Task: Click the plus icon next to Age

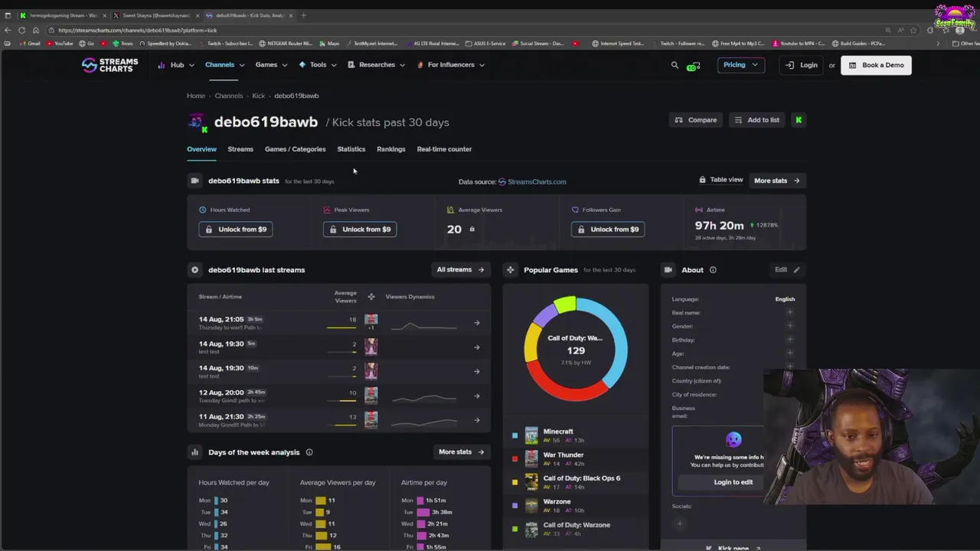Action: pos(789,354)
